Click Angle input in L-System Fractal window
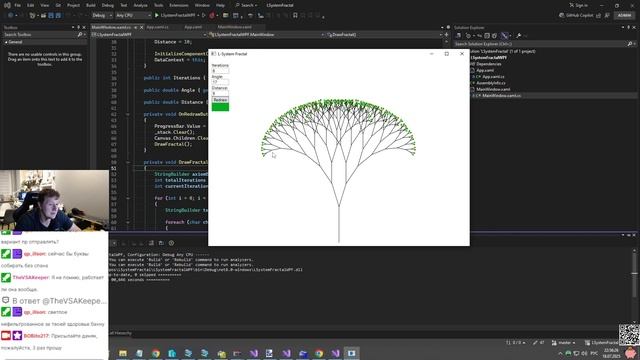The height and width of the screenshot is (360, 640). coord(220,82)
